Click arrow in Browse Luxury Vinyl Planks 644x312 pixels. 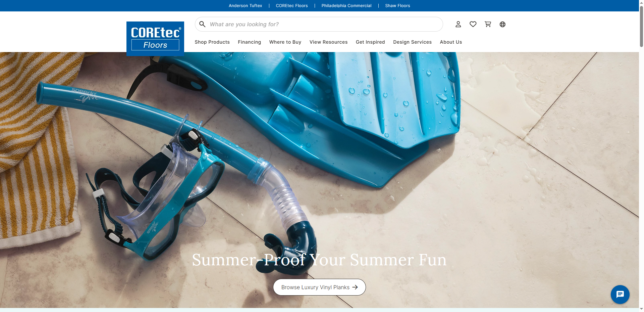point(355,287)
